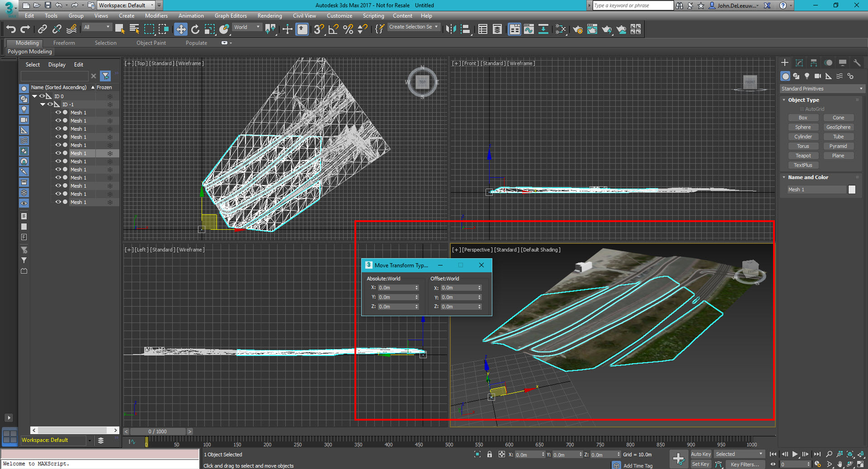Open the Render Setup teapot icon
Image resolution: width=868 pixels, height=469 pixels.
577,29
